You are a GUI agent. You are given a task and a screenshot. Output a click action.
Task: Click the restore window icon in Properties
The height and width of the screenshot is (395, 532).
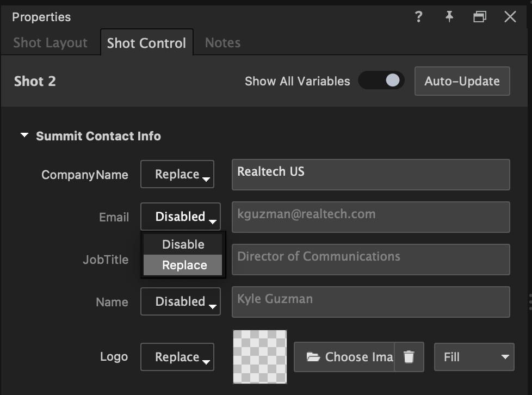click(x=480, y=17)
